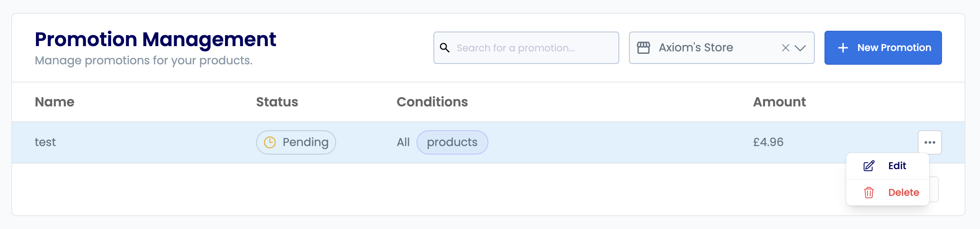Click the Name column header
This screenshot has width=980, height=229.
(55, 102)
